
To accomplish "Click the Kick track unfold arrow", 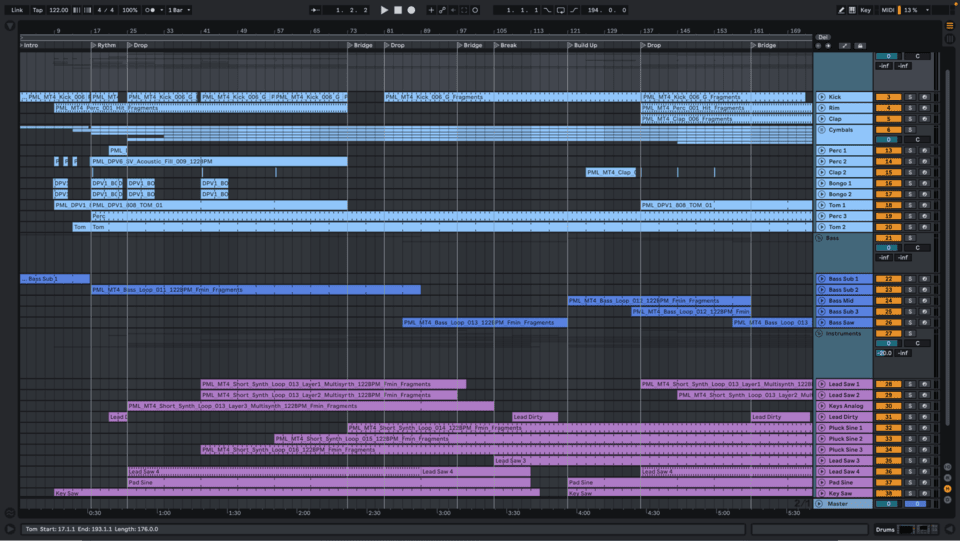I will click(x=821, y=97).
